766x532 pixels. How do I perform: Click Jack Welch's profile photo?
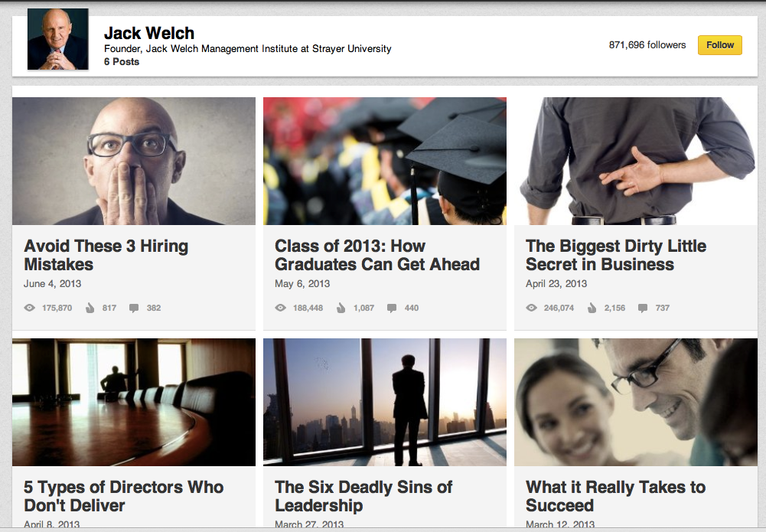57,38
